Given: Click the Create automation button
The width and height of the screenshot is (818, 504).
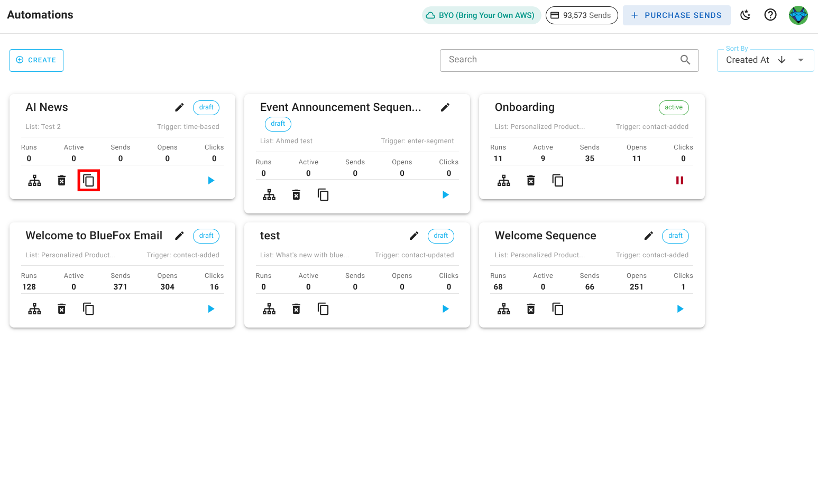Looking at the screenshot, I should point(36,60).
